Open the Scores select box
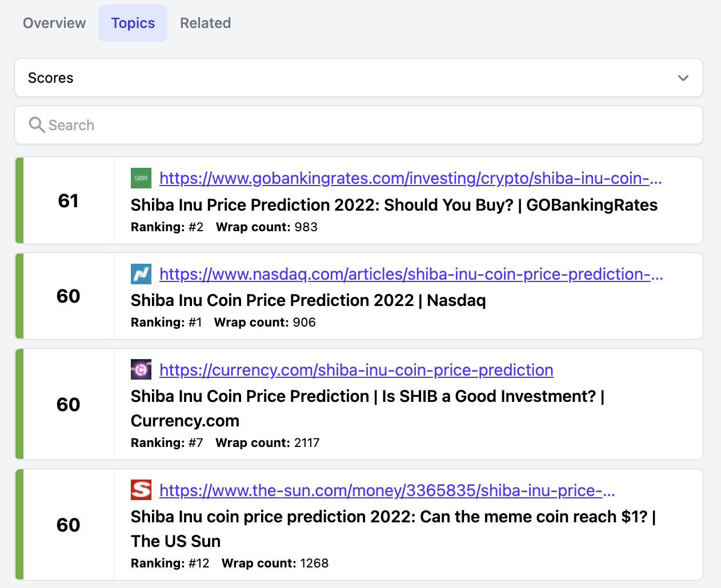 coord(359,78)
